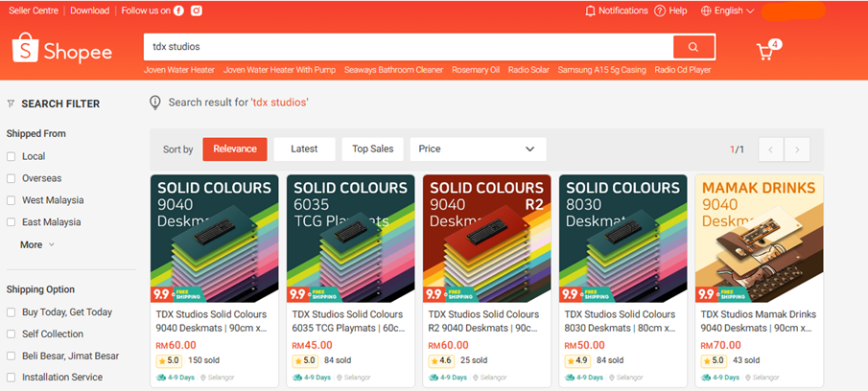
Task: Click the 25 sold text
Action: click(474, 360)
